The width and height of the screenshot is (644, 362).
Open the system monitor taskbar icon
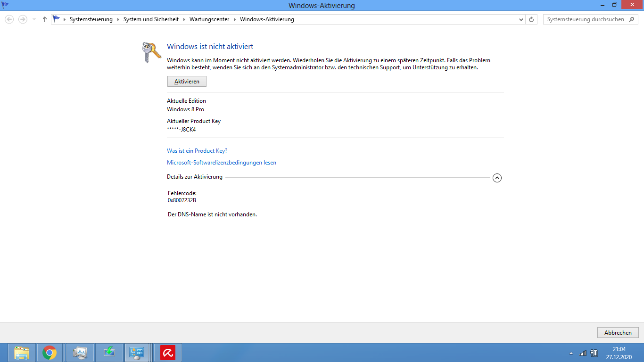[80, 352]
